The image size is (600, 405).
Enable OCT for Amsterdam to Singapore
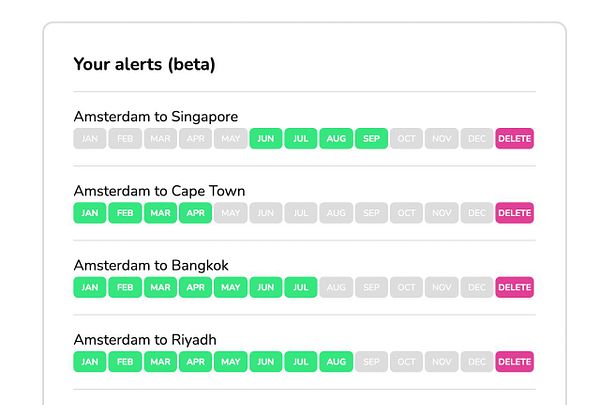pyautogui.click(x=406, y=139)
